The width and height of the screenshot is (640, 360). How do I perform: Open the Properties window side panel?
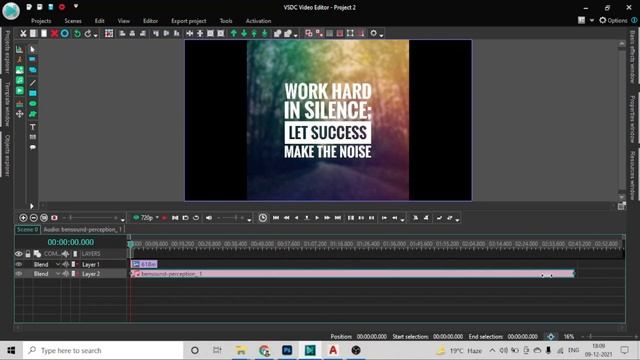click(632, 119)
